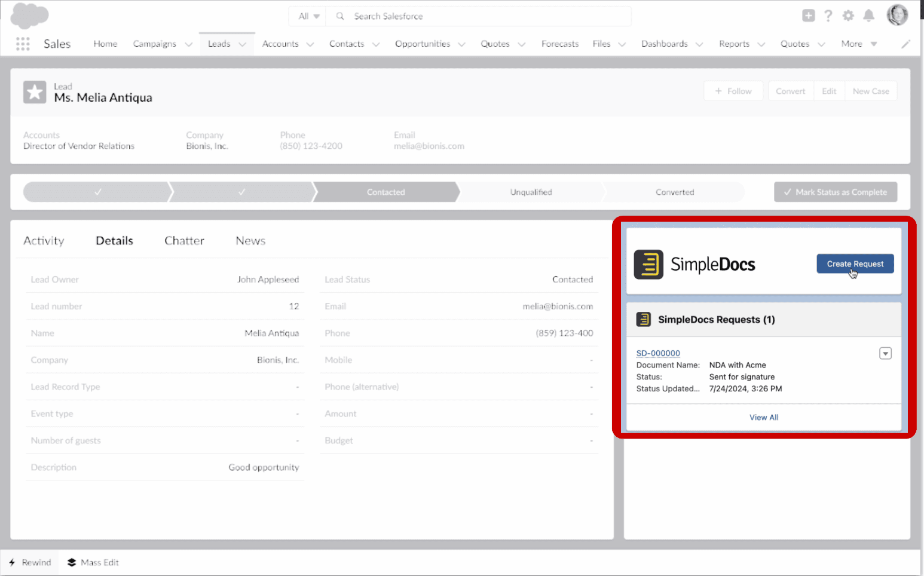
Task: Click the Edit button
Action: point(829,91)
